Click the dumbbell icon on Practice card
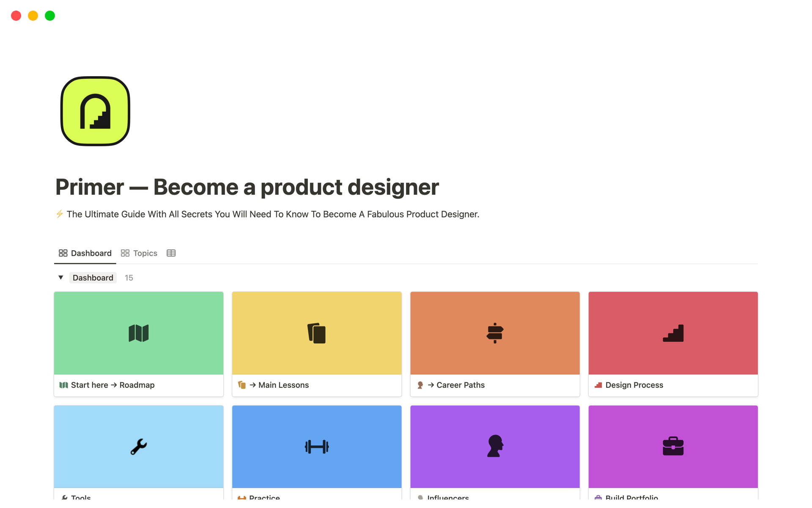The height and width of the screenshot is (508, 812). tap(316, 447)
